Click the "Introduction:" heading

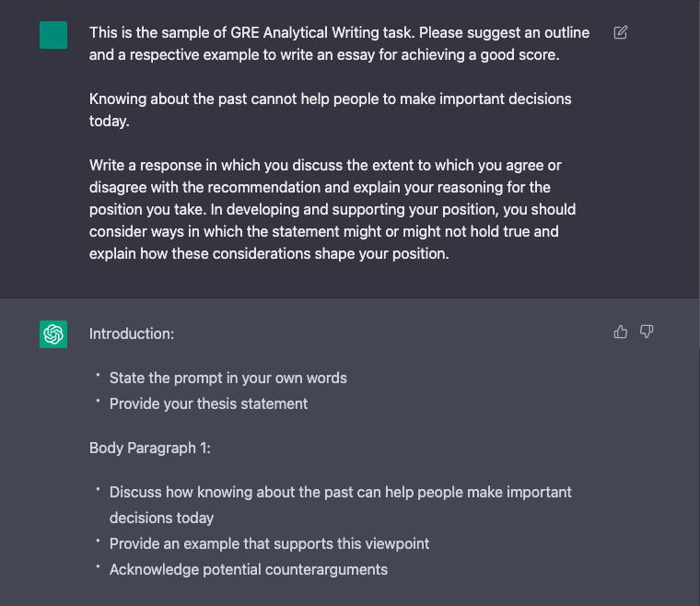pos(132,333)
